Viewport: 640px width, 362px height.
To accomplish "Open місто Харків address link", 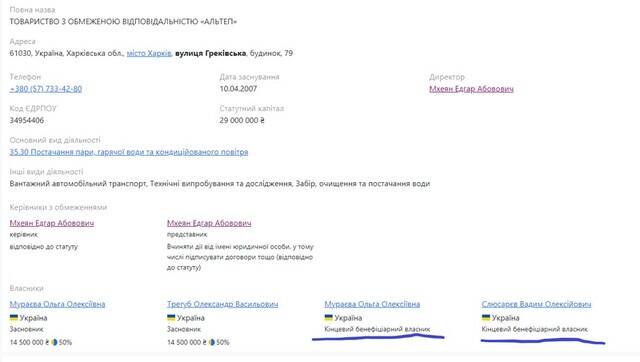I will pyautogui.click(x=149, y=53).
